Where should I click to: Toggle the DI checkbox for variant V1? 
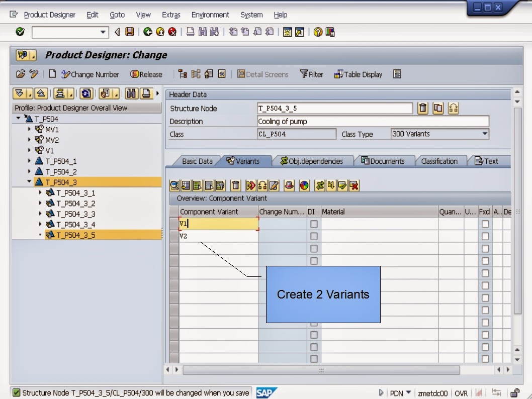coord(313,224)
